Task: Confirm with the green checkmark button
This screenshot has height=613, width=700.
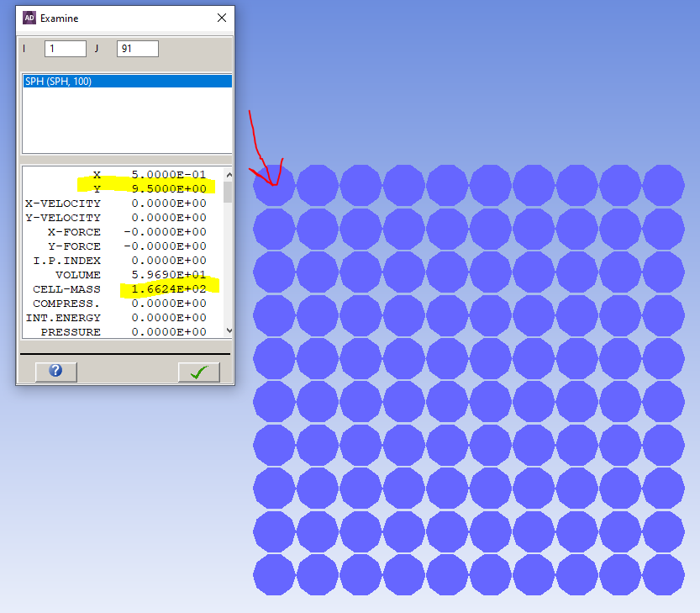Action: 198,372
